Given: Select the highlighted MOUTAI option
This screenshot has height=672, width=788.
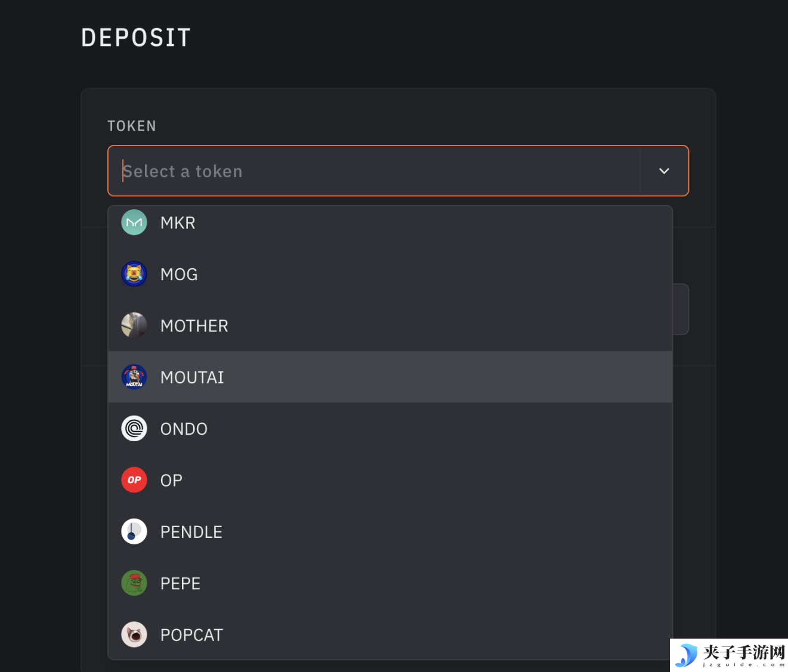Looking at the screenshot, I should click(390, 377).
